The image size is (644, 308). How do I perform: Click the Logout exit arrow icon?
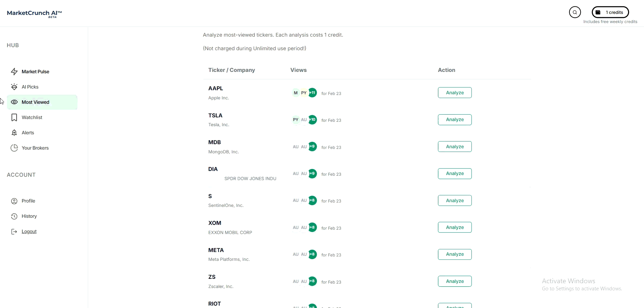[x=14, y=231]
